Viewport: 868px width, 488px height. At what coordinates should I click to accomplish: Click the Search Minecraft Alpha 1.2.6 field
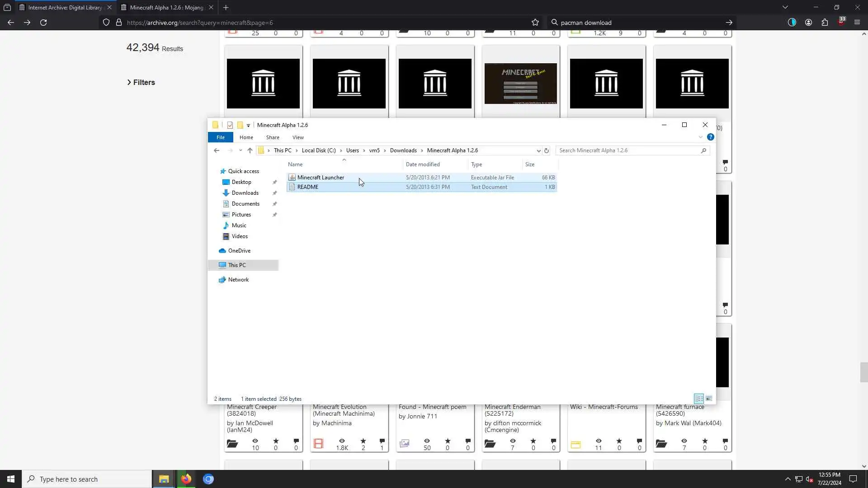pyautogui.click(x=628, y=150)
